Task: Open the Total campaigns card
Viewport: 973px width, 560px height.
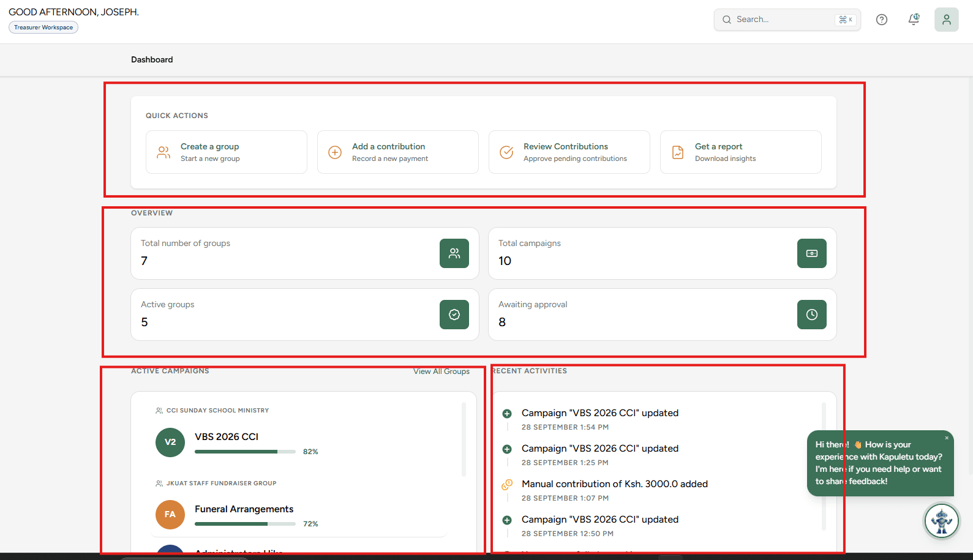Action: pyautogui.click(x=663, y=253)
